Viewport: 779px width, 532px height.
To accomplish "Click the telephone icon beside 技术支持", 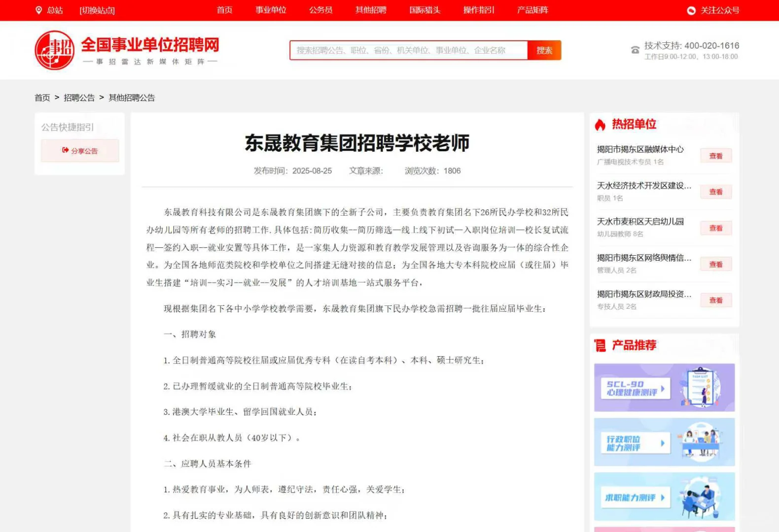I will pyautogui.click(x=635, y=50).
